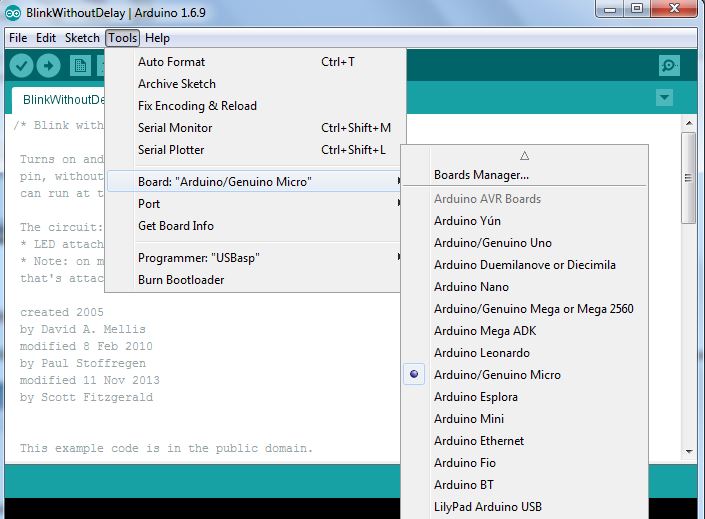
Task: Switch to the BlinkWithoutDelay sketch tab
Action: [58, 100]
